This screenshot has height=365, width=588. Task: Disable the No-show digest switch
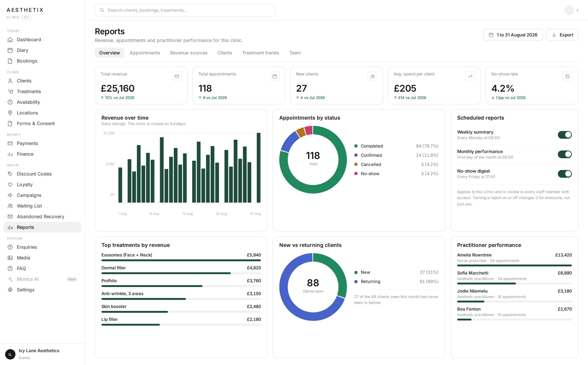click(565, 174)
